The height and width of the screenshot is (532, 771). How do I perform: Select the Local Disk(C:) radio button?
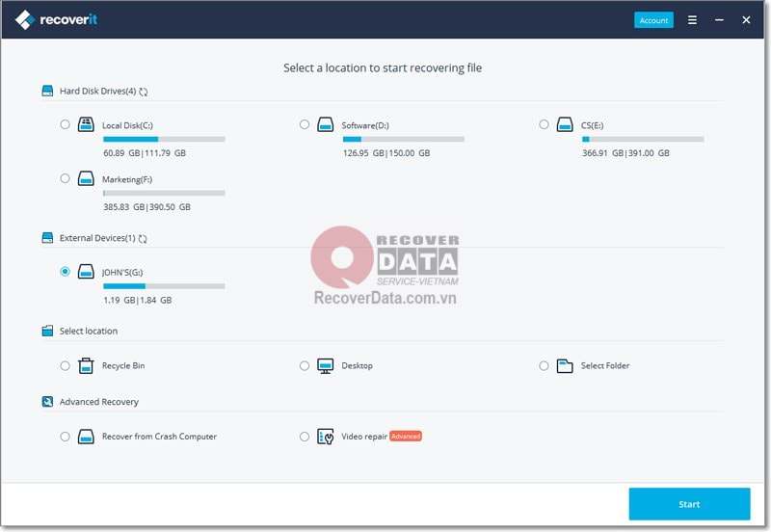pos(65,124)
